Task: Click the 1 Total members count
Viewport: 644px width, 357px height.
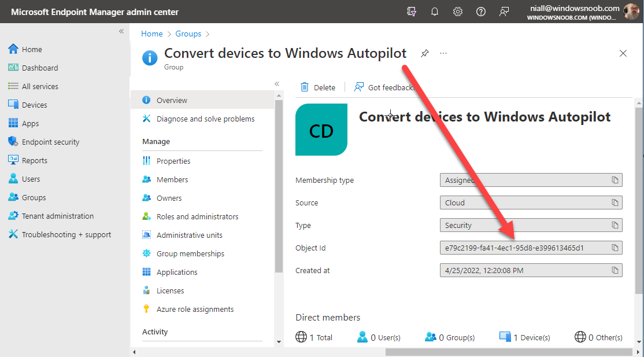Action: coord(314,338)
